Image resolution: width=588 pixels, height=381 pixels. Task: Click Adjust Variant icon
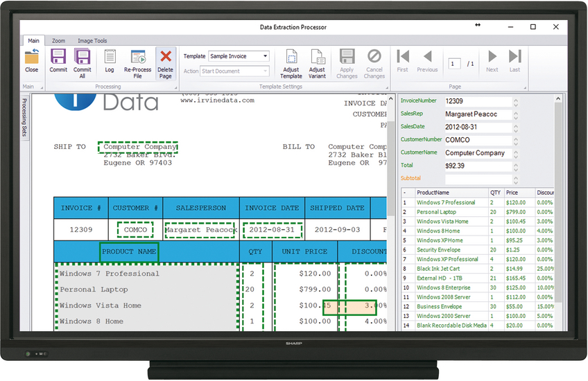click(318, 57)
